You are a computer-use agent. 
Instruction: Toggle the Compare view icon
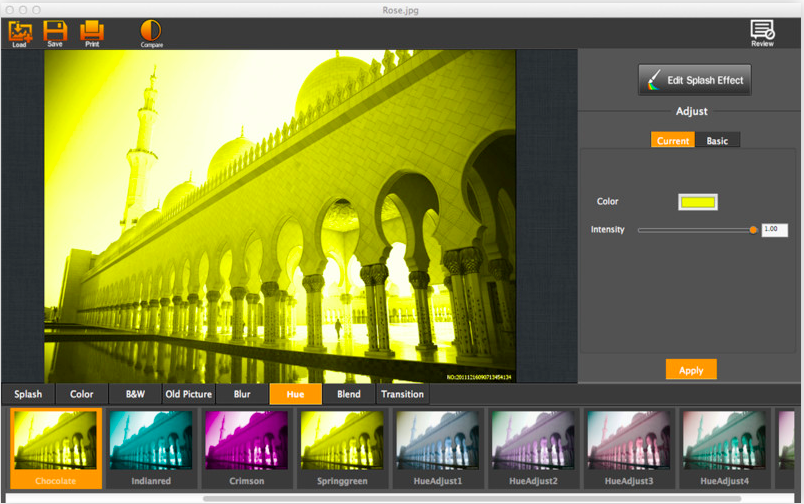(151, 31)
